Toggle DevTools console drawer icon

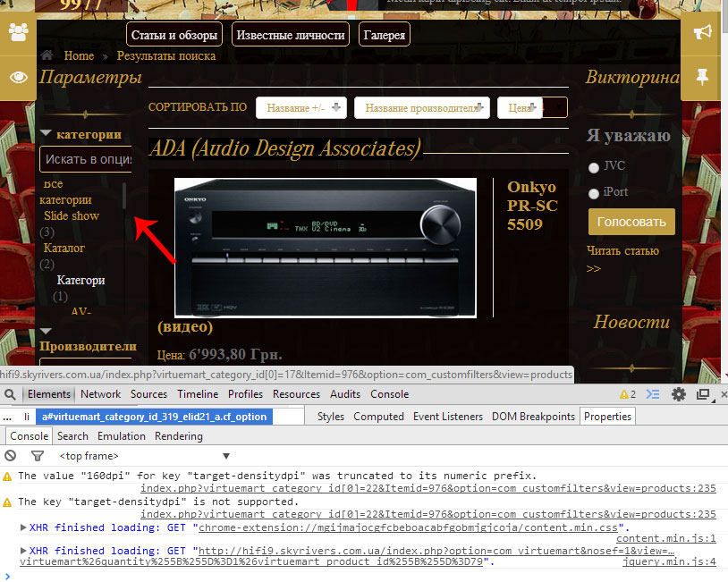[652, 394]
